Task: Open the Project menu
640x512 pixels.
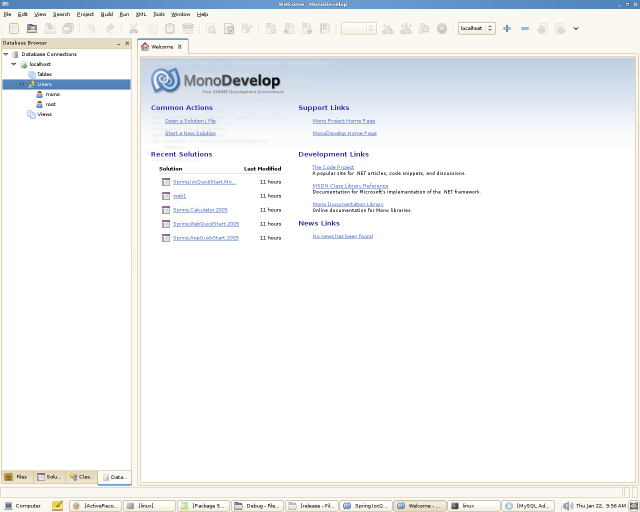Action: [85, 14]
